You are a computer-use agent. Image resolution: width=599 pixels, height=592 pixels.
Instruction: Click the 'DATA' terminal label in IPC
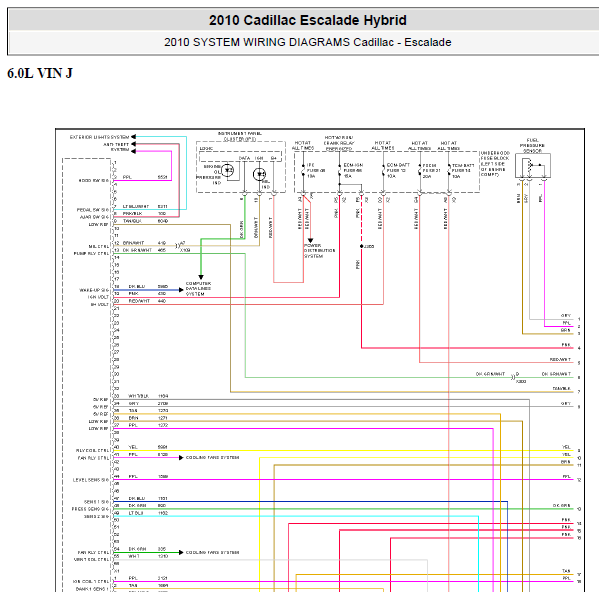click(244, 158)
